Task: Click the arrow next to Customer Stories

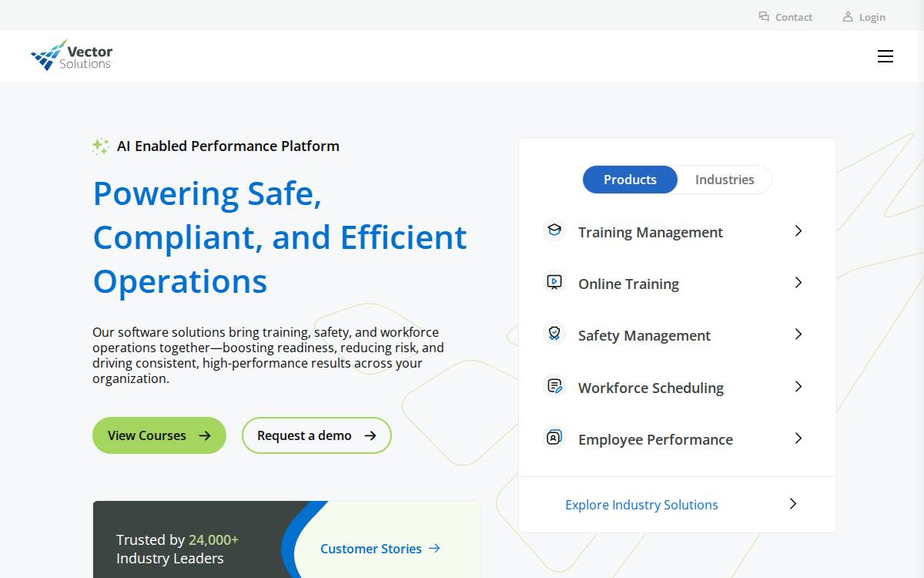Action: tap(434, 548)
